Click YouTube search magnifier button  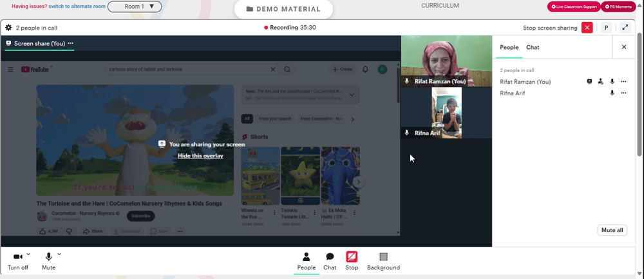pyautogui.click(x=287, y=70)
